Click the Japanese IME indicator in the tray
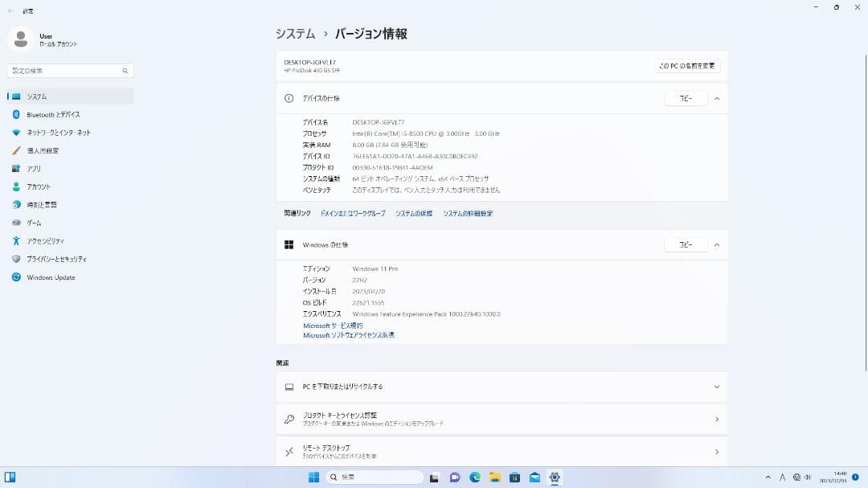The image size is (868, 488). coord(782,477)
